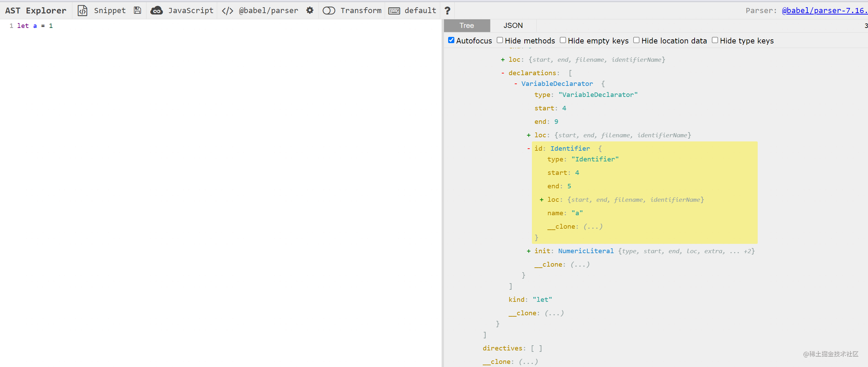Click the parser code brackets icon
The width and height of the screenshot is (868, 367).
(228, 11)
